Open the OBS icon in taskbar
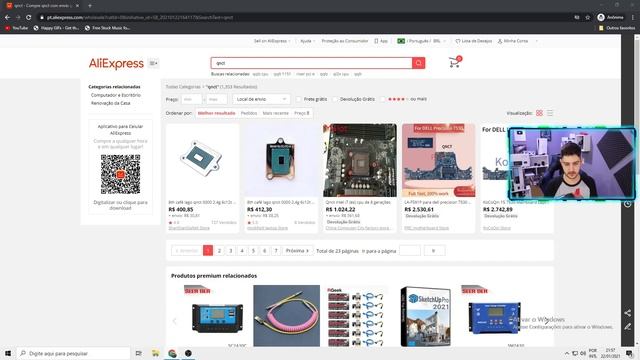Image resolution: width=640 pixels, height=360 pixels. (188, 353)
